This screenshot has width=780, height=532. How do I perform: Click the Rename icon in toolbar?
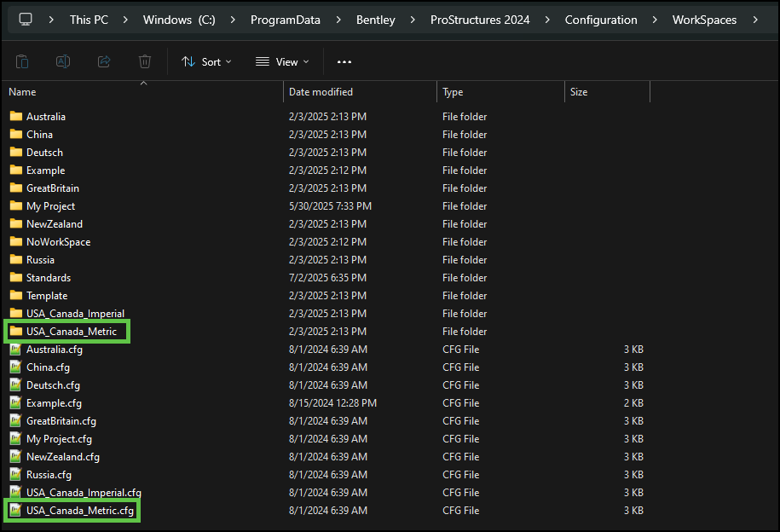(63, 61)
